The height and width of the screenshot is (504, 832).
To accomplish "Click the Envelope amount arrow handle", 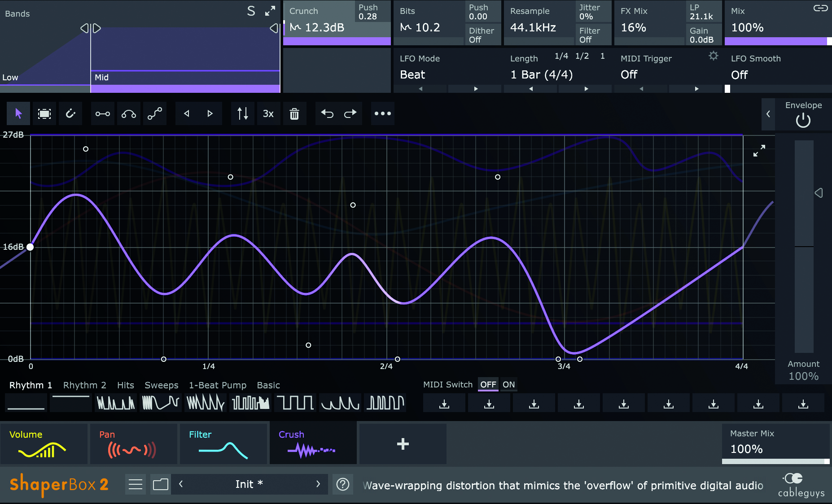I will 819,193.
